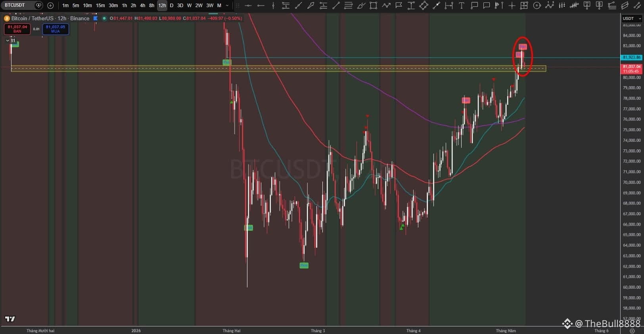Switch to the 1m timeframe
This screenshot has width=644, height=334.
(x=65, y=6)
